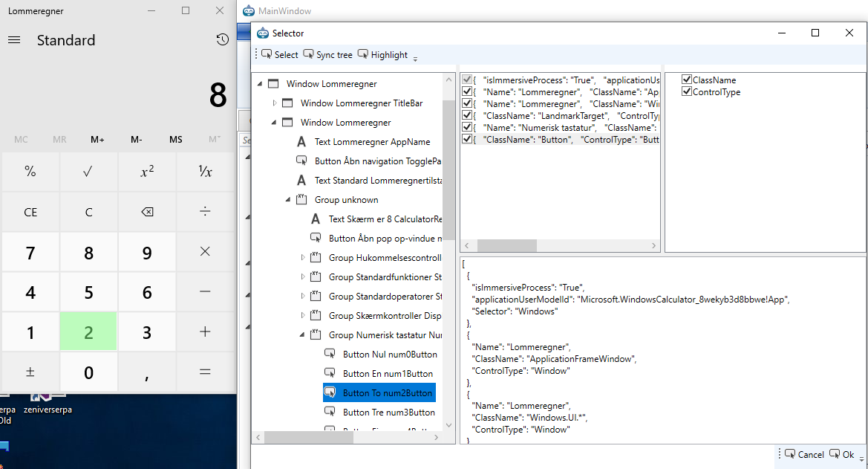Click the Cancel button in Selector

click(804, 454)
